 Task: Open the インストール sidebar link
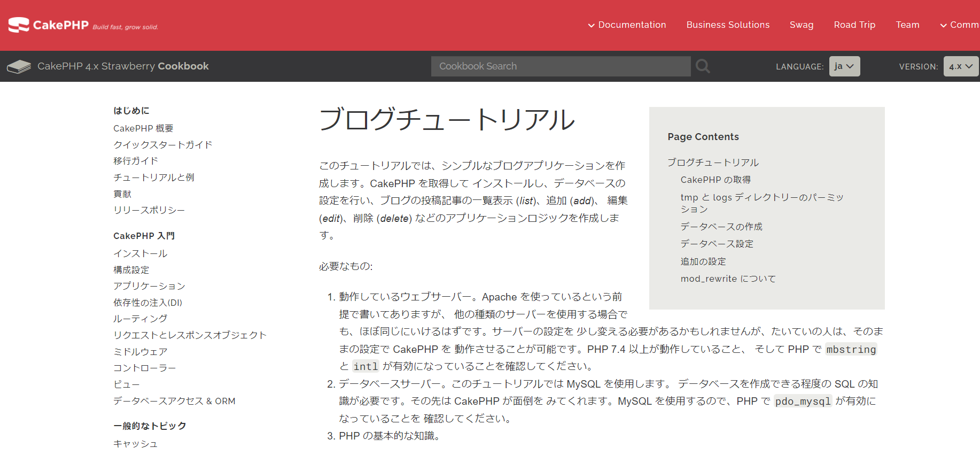(x=141, y=253)
